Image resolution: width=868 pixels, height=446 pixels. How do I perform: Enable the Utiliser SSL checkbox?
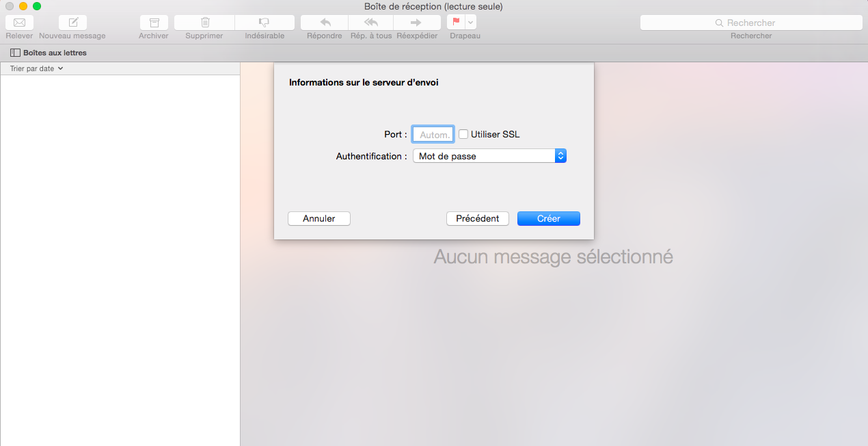click(463, 134)
